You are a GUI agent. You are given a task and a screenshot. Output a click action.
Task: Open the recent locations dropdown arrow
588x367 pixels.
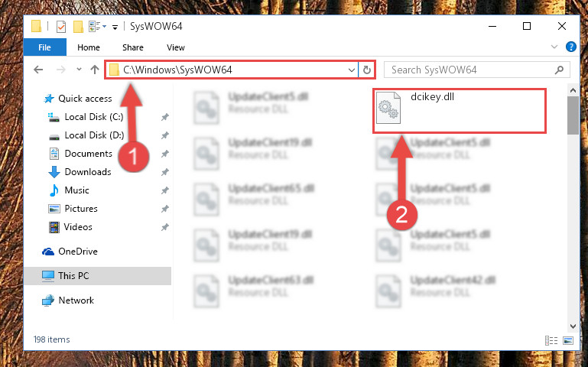(79, 70)
